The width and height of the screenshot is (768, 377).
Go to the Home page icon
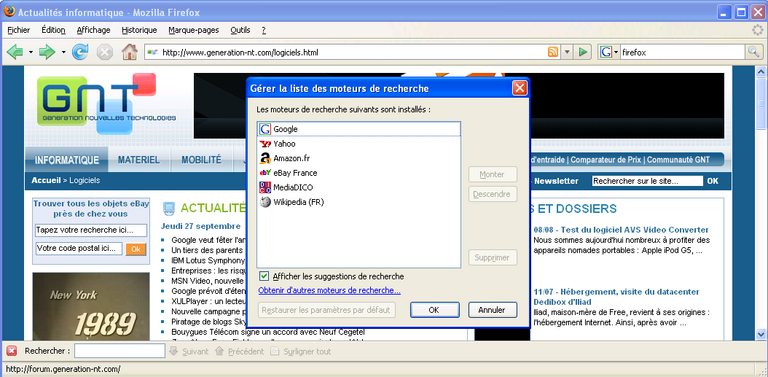(129, 52)
